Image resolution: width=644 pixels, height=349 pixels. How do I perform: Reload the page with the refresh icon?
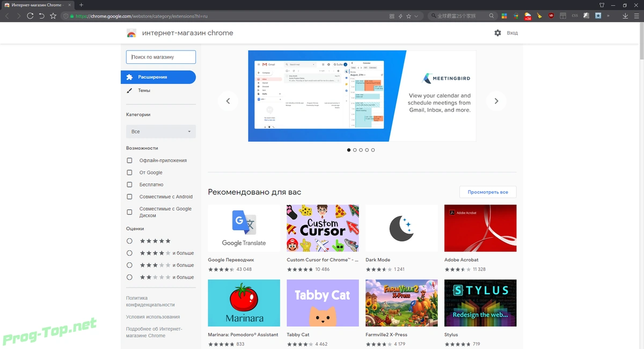click(30, 16)
